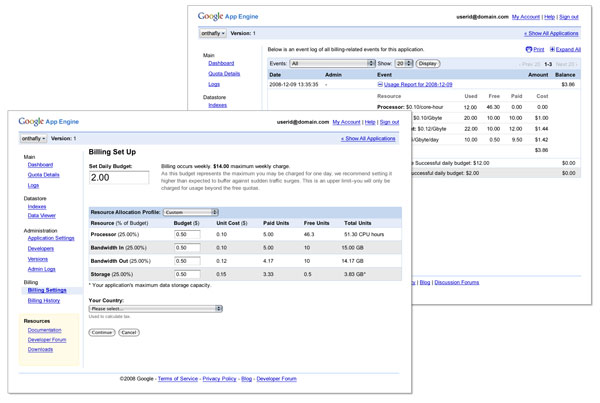Select the Storage budget input field
Image resolution: width=600 pixels, height=403 pixels.
(x=187, y=274)
